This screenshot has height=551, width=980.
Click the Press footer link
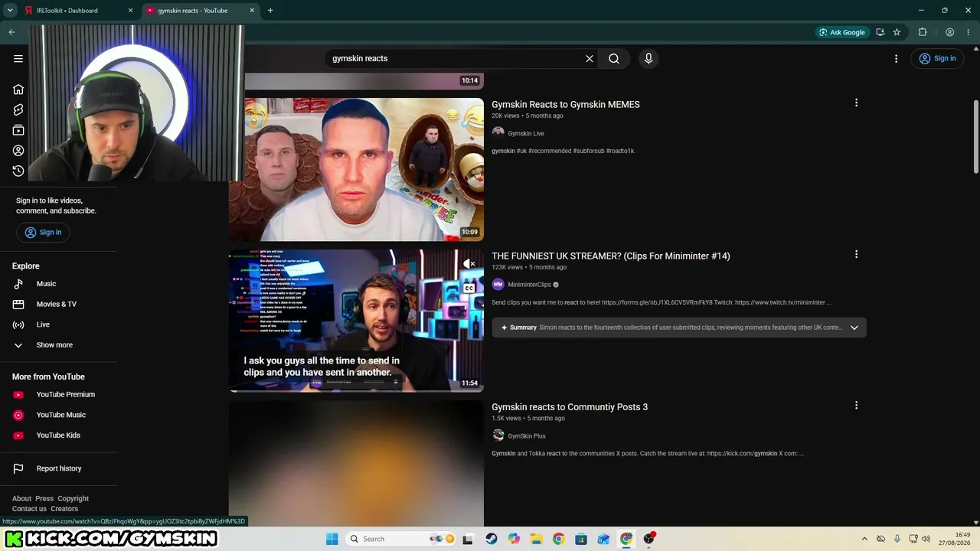[44, 499]
